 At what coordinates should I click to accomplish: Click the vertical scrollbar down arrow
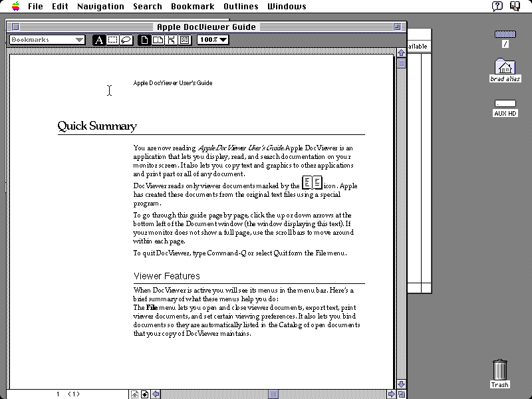pos(402,384)
